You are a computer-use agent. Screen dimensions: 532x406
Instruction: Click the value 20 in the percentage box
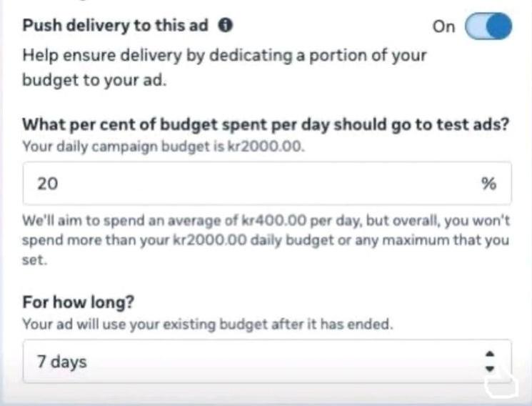(47, 184)
